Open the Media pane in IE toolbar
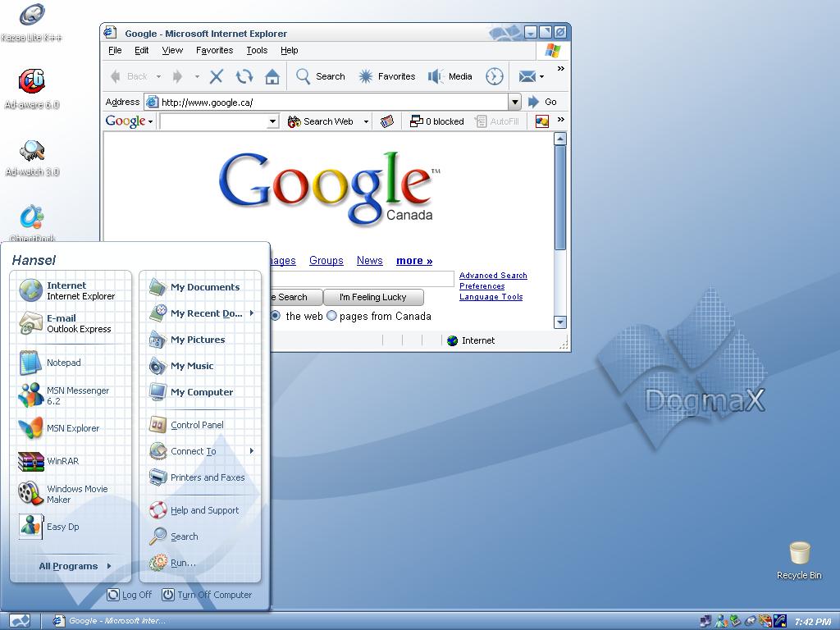 450,76
